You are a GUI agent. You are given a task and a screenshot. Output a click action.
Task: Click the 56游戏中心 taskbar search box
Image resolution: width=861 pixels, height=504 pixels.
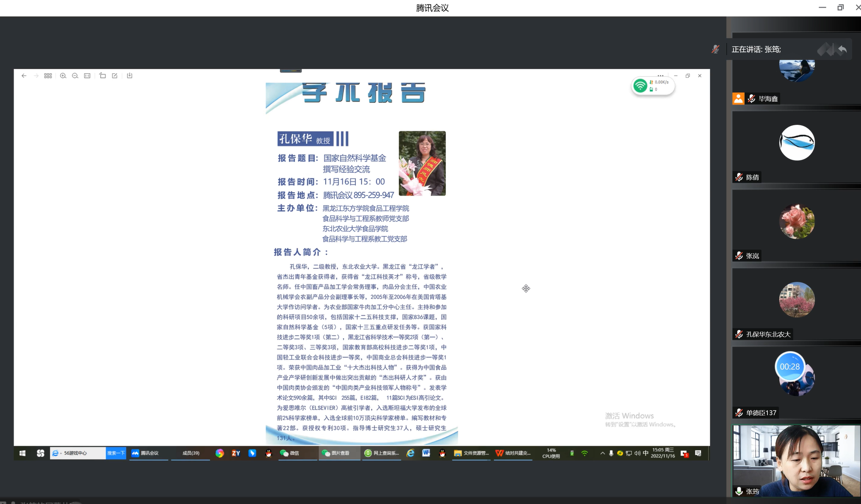click(x=78, y=453)
